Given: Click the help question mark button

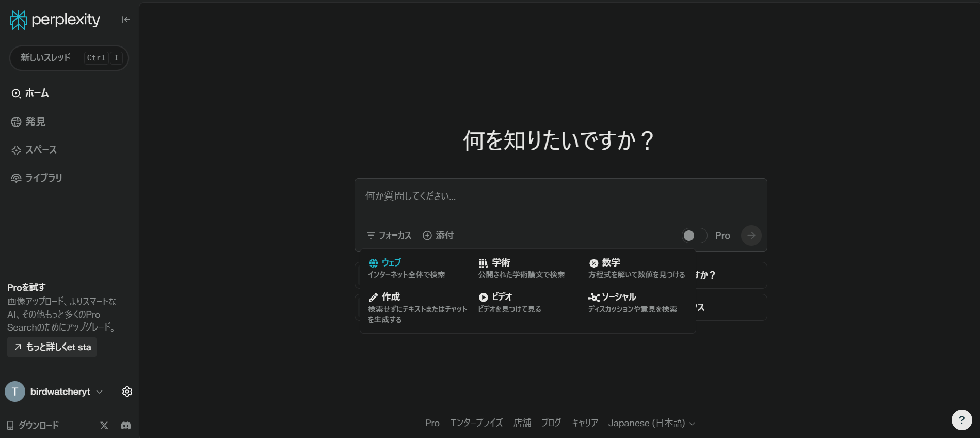Looking at the screenshot, I should click(961, 420).
